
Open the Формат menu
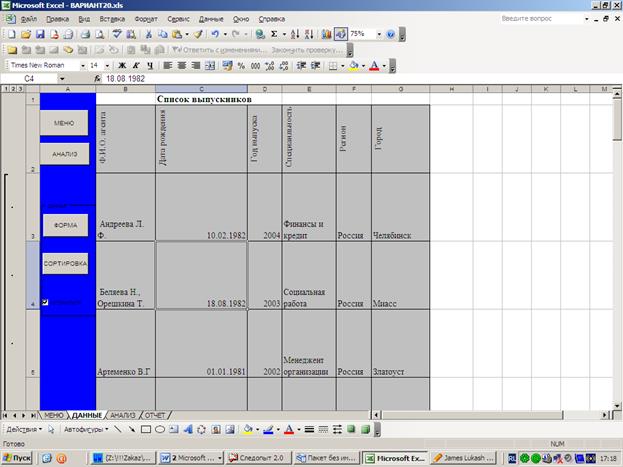point(146,19)
